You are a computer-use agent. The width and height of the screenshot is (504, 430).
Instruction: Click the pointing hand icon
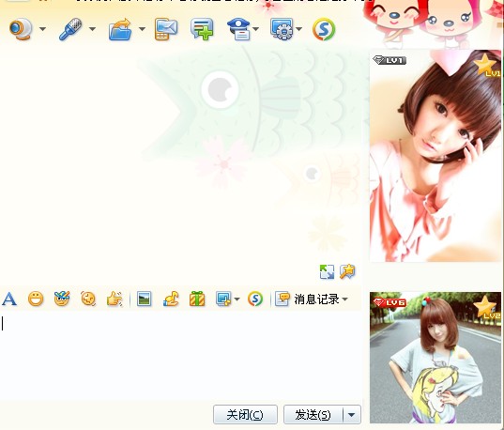pos(115,299)
